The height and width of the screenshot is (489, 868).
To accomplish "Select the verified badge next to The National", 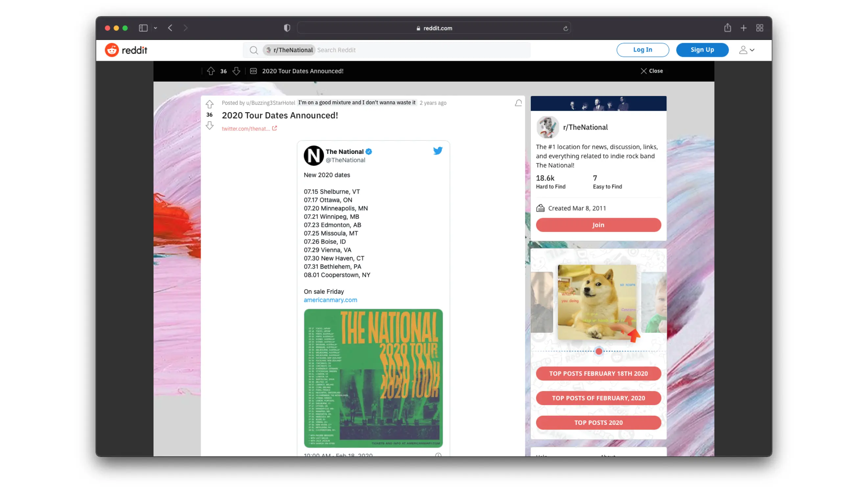I will point(369,151).
